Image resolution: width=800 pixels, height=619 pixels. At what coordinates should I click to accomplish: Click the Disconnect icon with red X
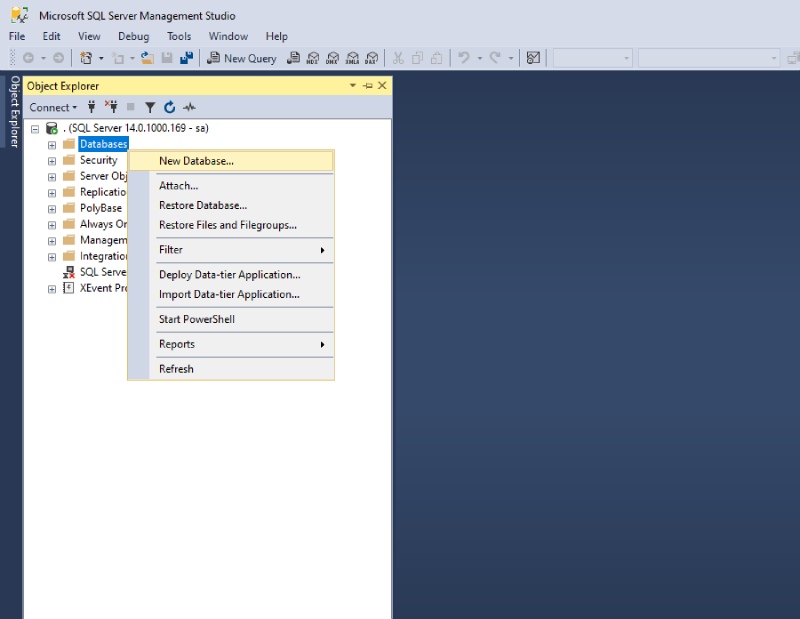(110, 107)
